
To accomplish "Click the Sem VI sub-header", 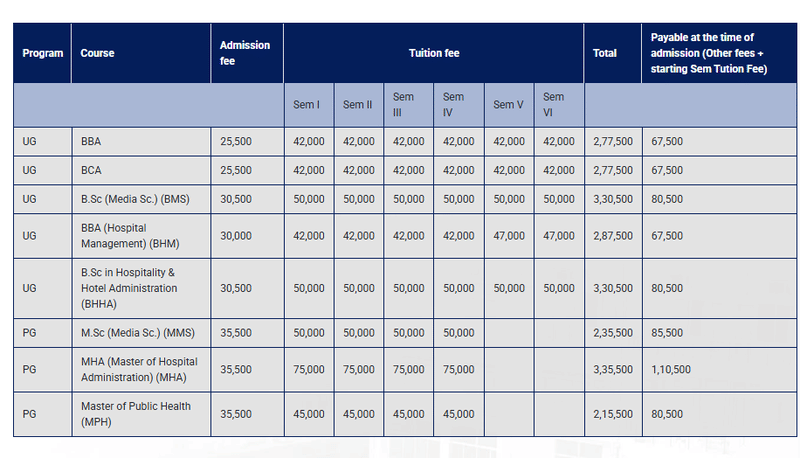I will pyautogui.click(x=553, y=104).
